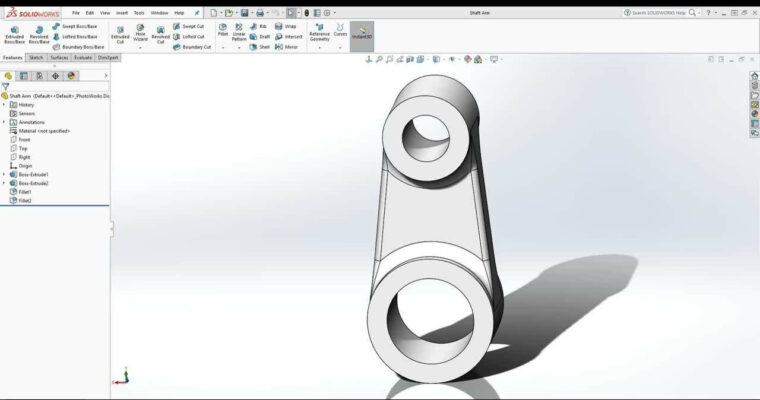Screen dimensions: 760x400
Task: Open the PropertyManager panel tab
Action: coord(23,76)
